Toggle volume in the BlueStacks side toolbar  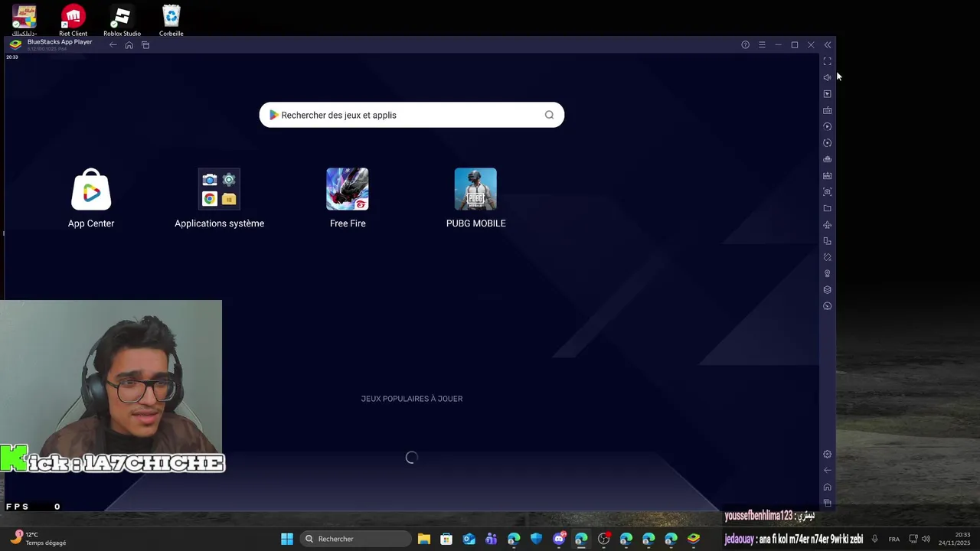click(x=827, y=77)
